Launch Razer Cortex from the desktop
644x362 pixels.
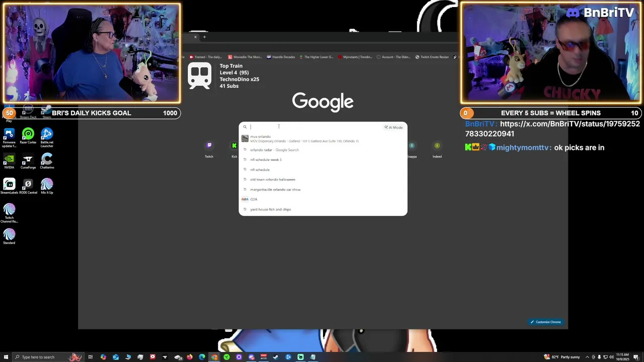28,137
